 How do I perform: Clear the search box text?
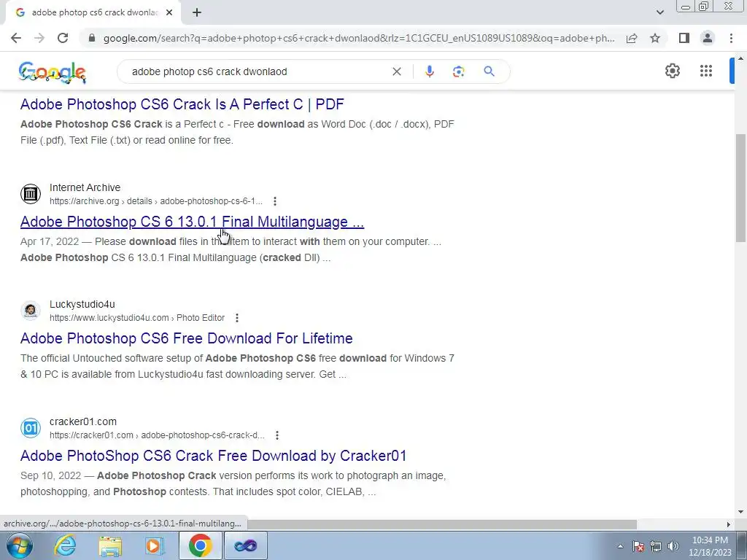396,71
